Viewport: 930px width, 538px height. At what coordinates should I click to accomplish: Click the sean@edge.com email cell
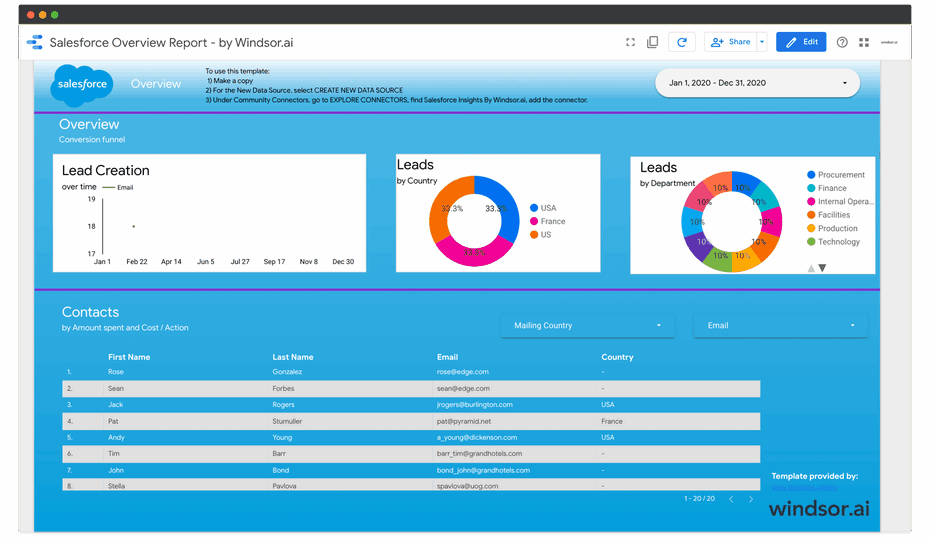coord(463,389)
